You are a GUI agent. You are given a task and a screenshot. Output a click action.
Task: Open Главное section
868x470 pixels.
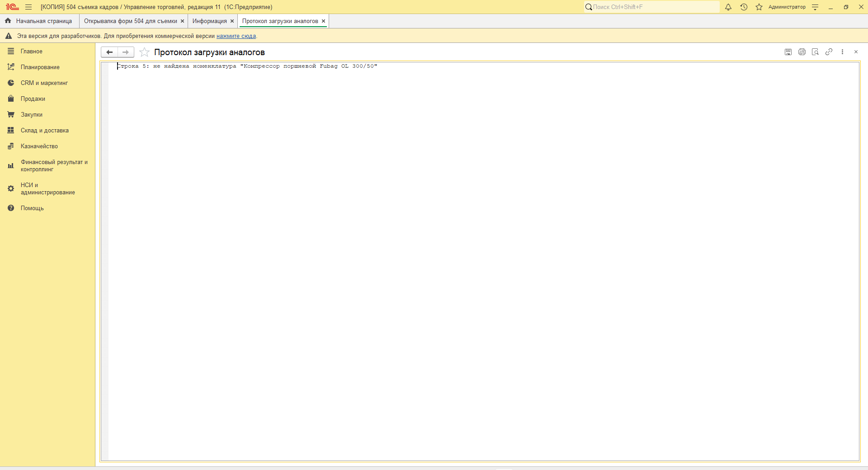click(47, 52)
